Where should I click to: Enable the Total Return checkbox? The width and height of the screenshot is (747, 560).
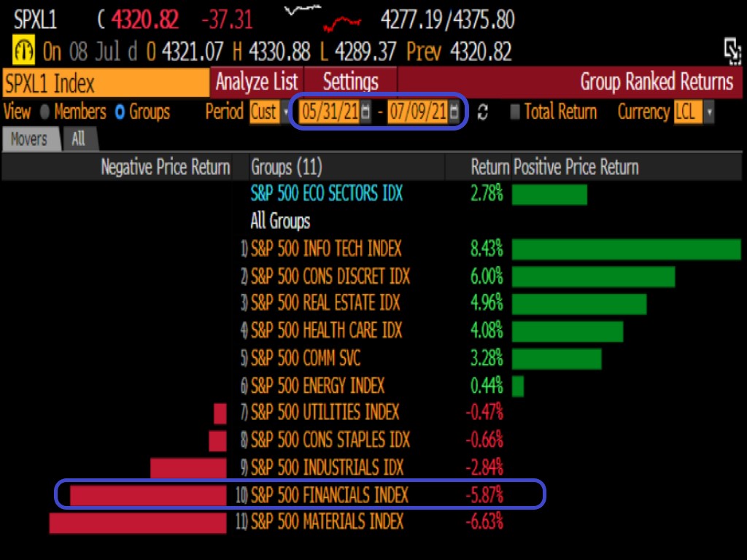point(514,112)
